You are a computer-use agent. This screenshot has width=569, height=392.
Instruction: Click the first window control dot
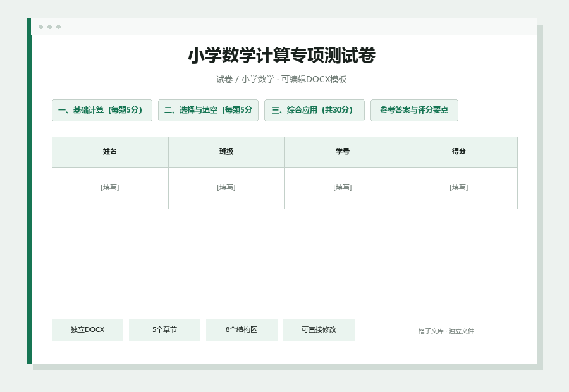click(40, 27)
